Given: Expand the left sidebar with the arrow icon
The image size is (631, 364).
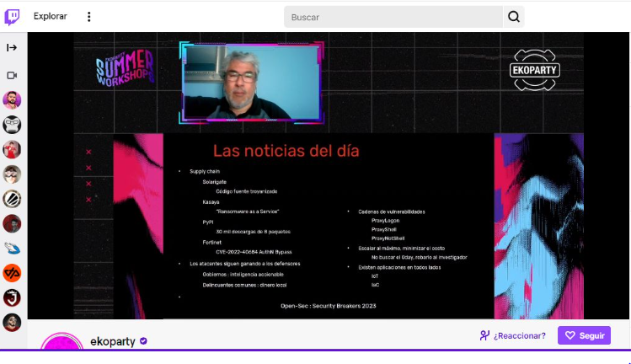Looking at the screenshot, I should (12, 48).
